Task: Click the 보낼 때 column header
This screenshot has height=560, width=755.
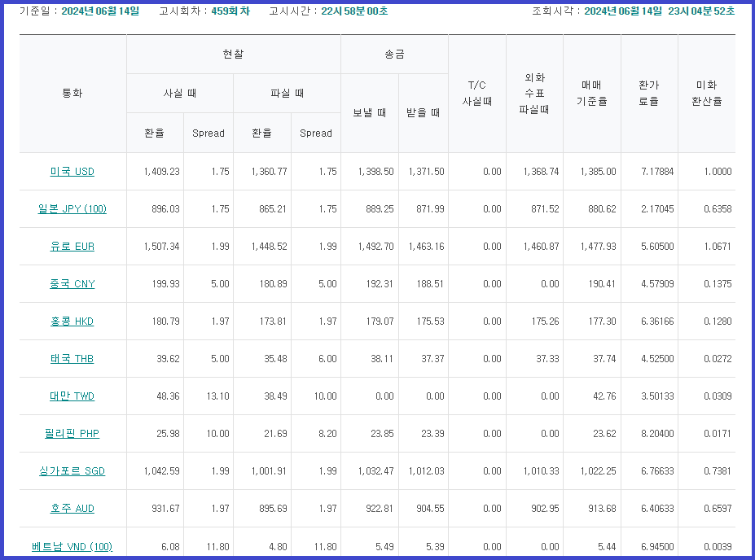Action: tap(370, 113)
